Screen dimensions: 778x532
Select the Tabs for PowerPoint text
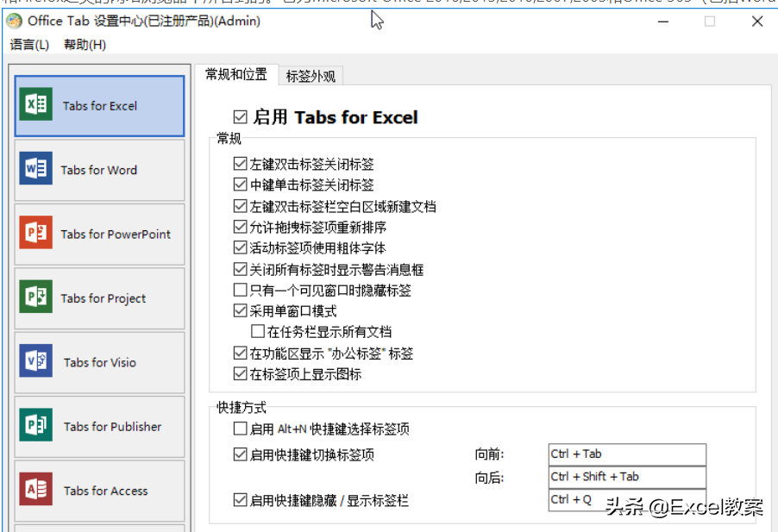[116, 234]
